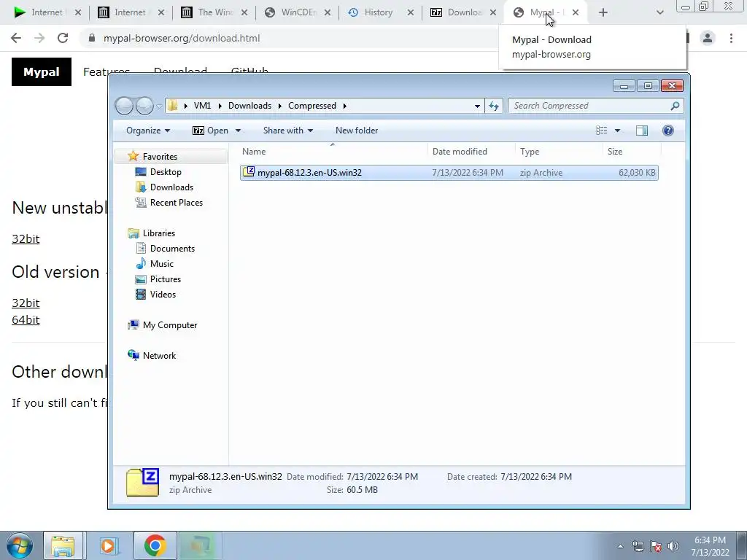Open Videos library
Screen dimensions: 747x560
point(163,295)
